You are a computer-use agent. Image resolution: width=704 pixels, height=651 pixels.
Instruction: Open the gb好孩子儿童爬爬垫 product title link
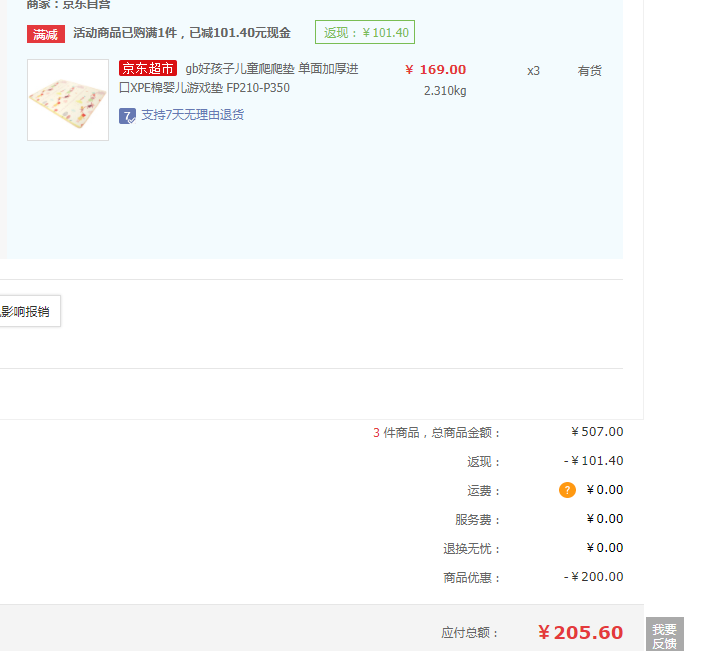point(238,78)
